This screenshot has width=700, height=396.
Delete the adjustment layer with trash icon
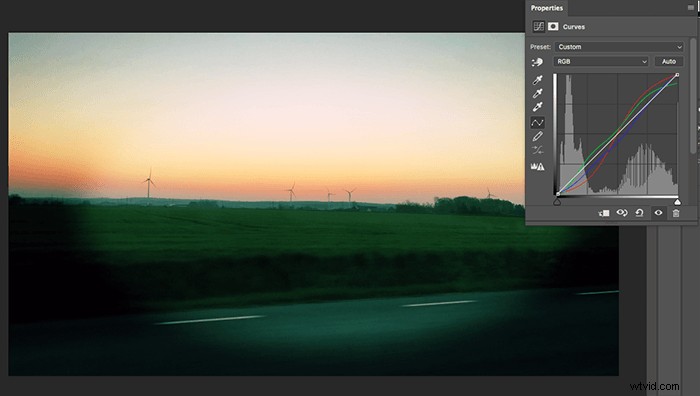[x=676, y=213]
